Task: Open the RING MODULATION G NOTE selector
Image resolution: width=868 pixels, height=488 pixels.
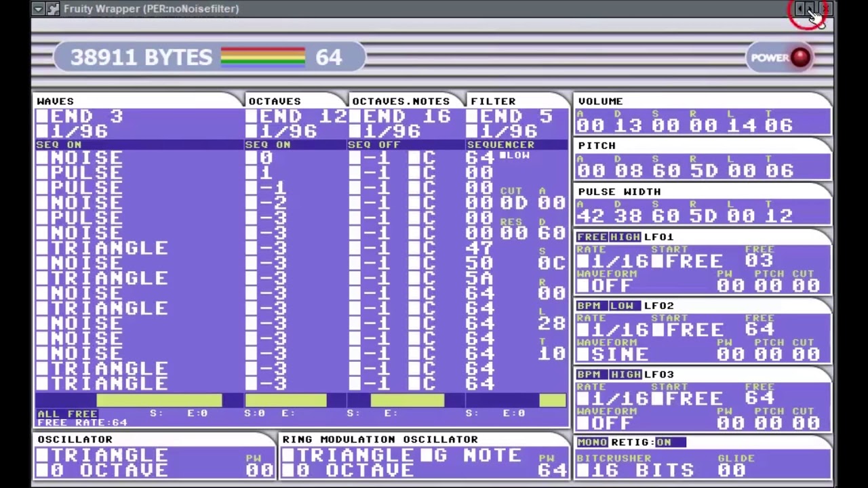Action: 470,455
